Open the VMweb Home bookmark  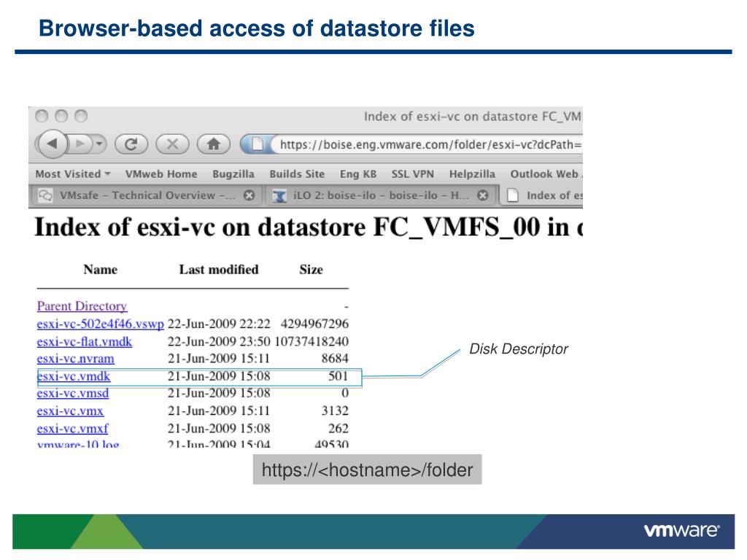[161, 174]
